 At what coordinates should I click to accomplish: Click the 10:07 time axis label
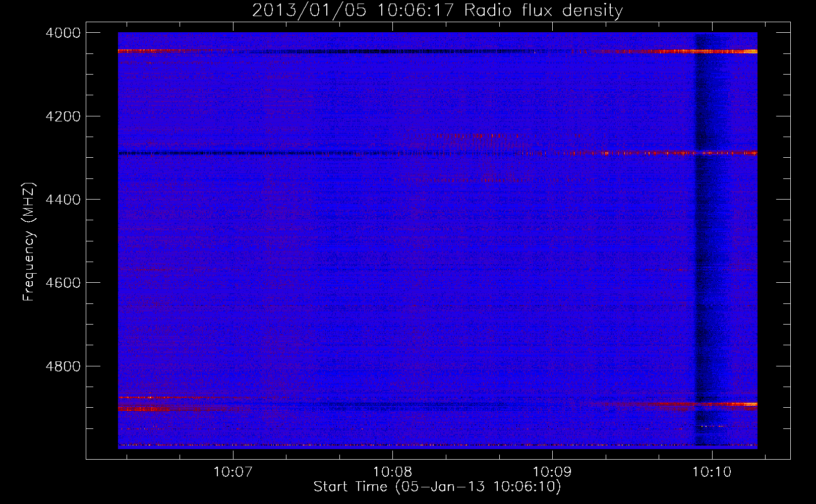click(233, 472)
